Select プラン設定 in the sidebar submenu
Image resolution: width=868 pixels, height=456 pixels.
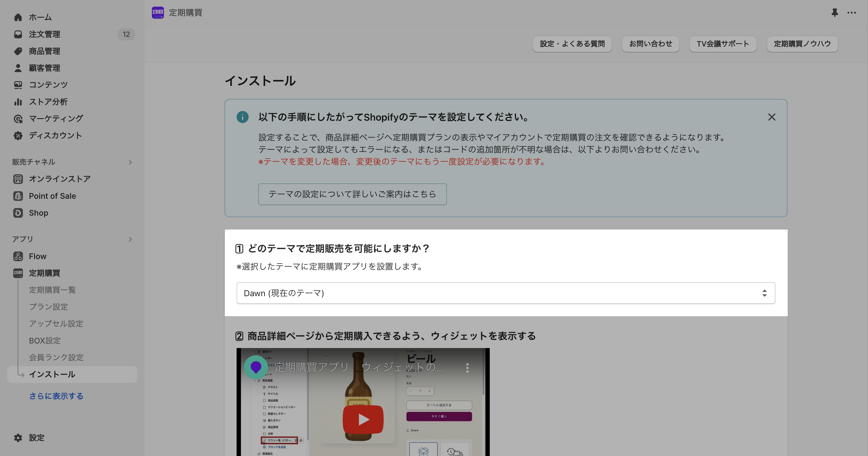[49, 307]
